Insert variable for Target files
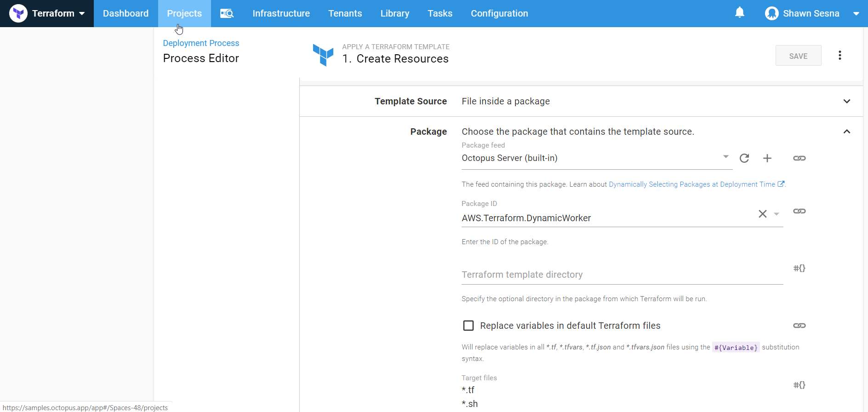Viewport: 868px width, 412px height. [799, 385]
